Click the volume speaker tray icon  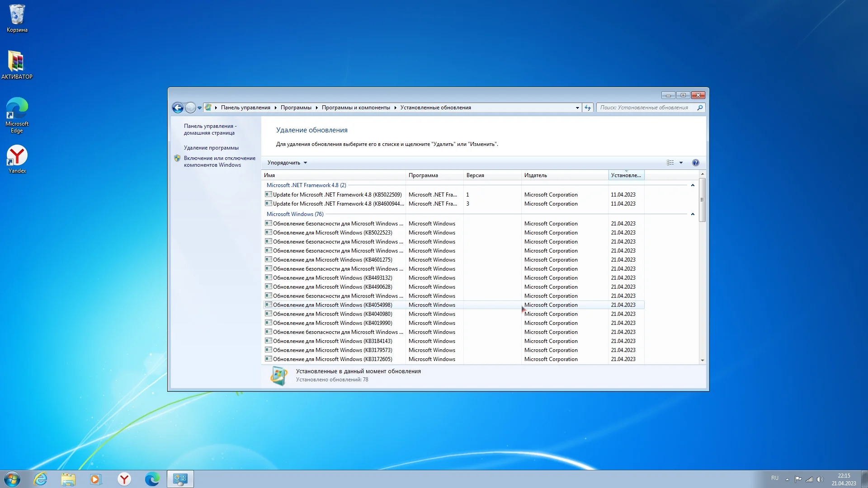click(x=820, y=479)
